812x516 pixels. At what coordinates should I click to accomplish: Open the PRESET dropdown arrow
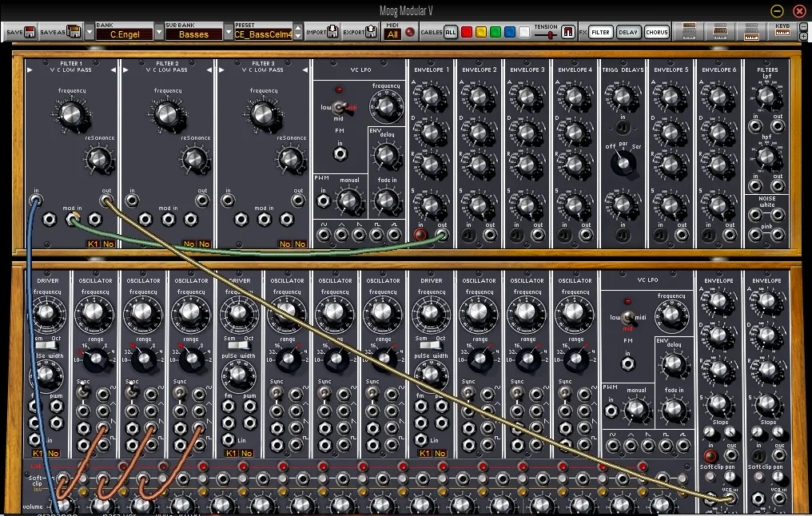(229, 32)
